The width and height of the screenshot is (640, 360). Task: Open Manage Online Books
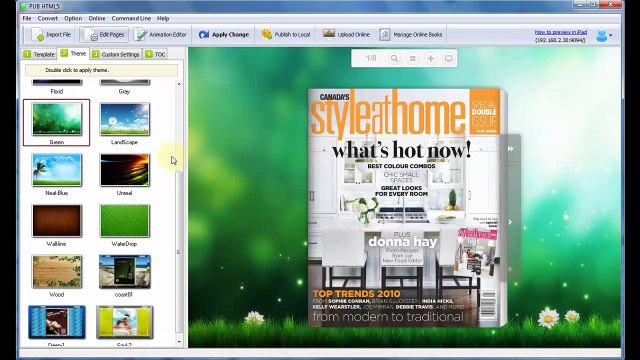coord(411,35)
